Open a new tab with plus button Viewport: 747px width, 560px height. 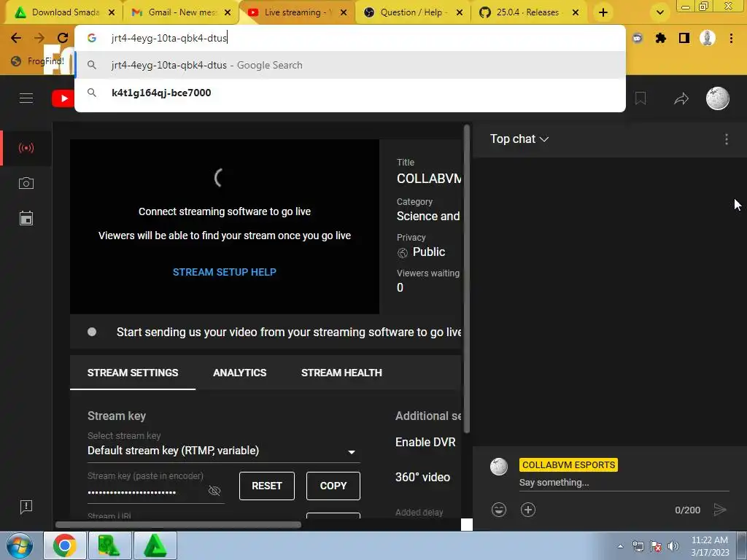click(603, 12)
